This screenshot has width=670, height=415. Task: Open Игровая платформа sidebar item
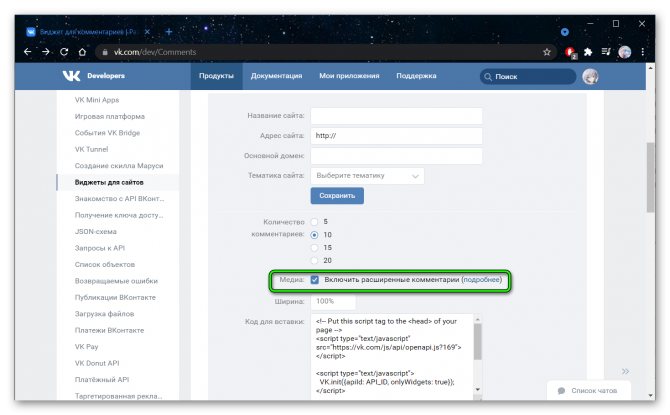[110, 116]
